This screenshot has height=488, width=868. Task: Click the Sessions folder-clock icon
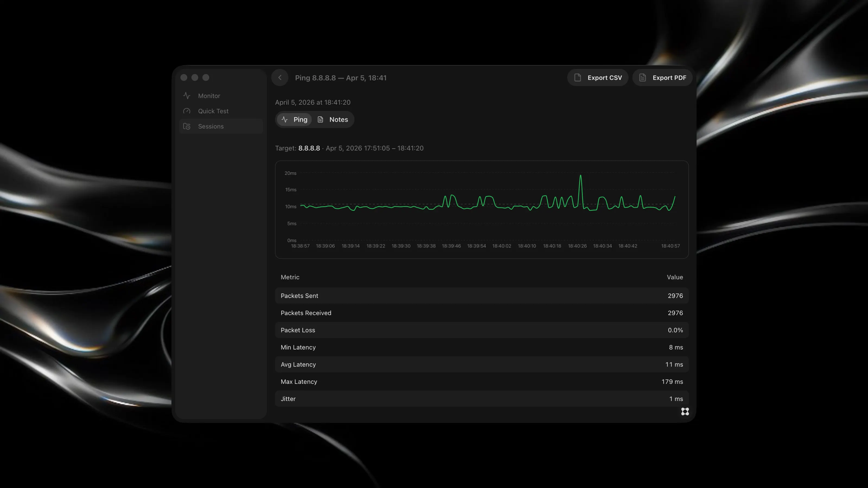187,126
